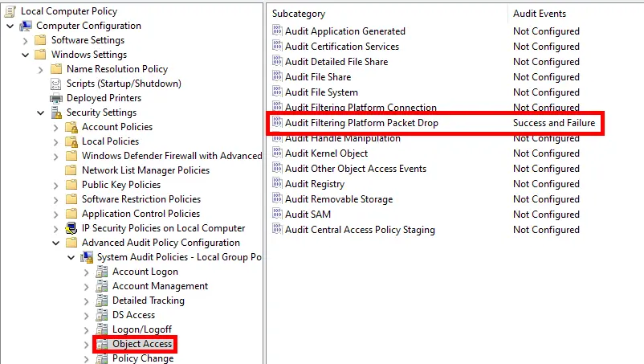Click the DS Access category icon

point(102,315)
